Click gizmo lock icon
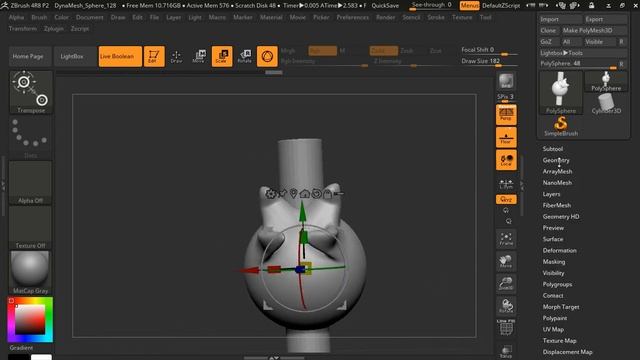Image resolution: width=640 pixels, height=360 pixels. 327,193
